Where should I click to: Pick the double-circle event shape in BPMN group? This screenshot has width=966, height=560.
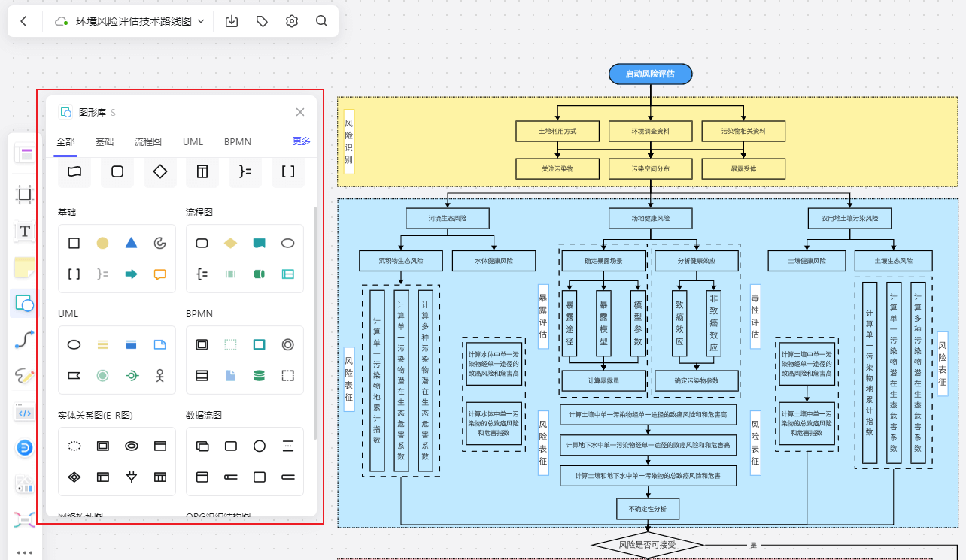coord(287,344)
